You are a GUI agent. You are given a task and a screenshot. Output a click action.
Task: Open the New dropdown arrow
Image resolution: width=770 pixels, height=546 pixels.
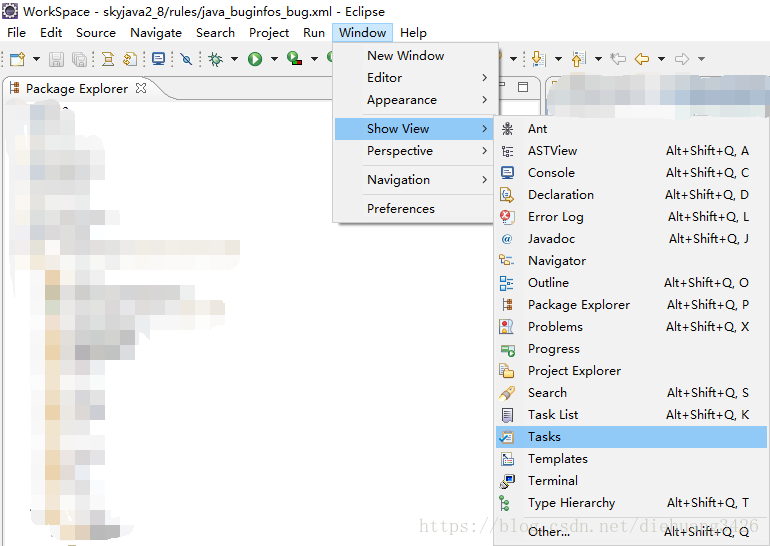(x=36, y=59)
